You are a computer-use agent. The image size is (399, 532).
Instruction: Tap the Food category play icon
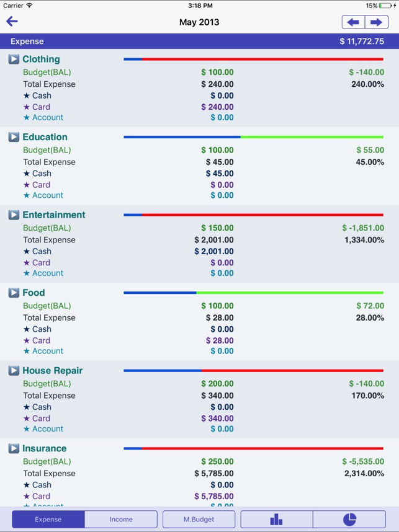coord(14,293)
